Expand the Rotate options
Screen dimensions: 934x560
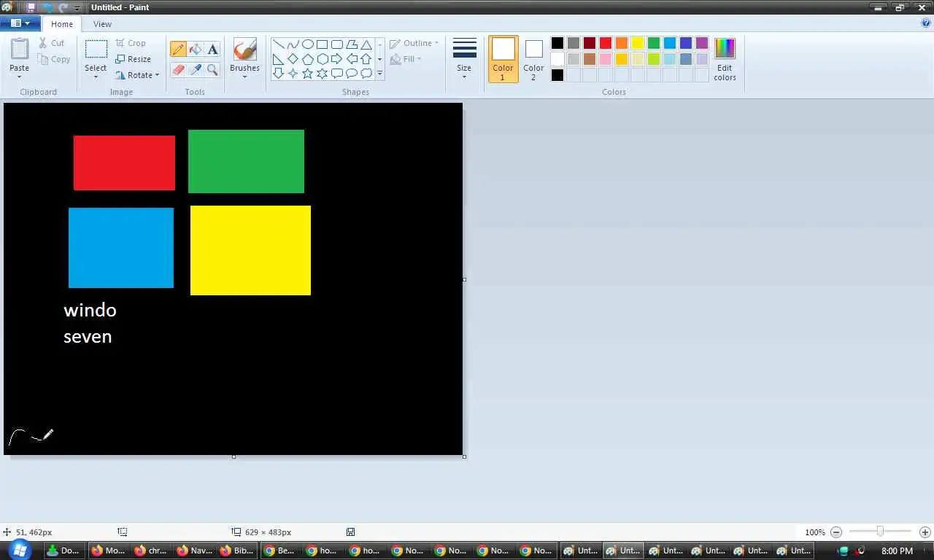[x=157, y=75]
